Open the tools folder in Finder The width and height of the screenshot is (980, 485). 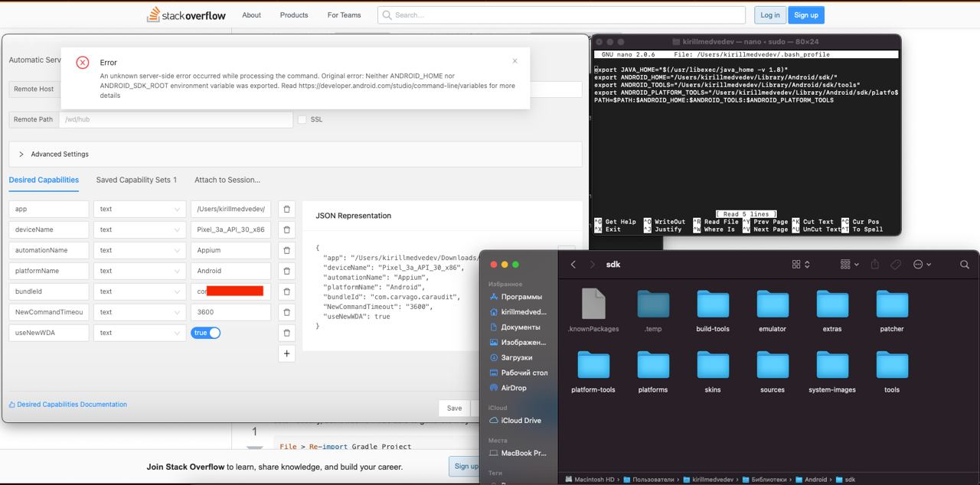tap(892, 372)
